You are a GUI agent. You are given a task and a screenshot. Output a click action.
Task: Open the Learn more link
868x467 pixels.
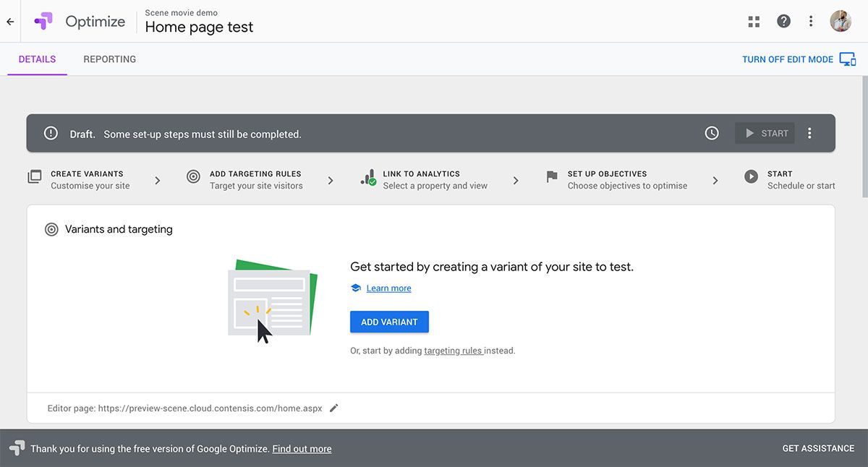[x=388, y=288]
